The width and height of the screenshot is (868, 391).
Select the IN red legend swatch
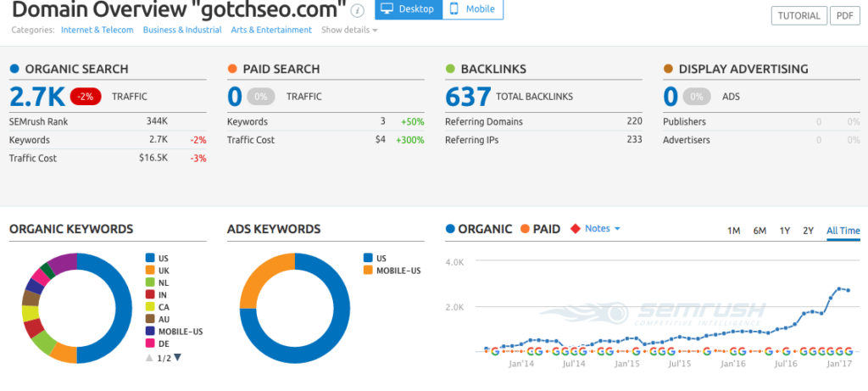point(149,294)
